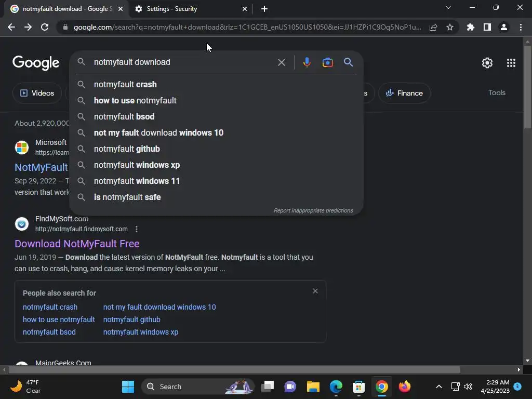Select the Videos search filter
This screenshot has height=399, width=532.
click(37, 93)
